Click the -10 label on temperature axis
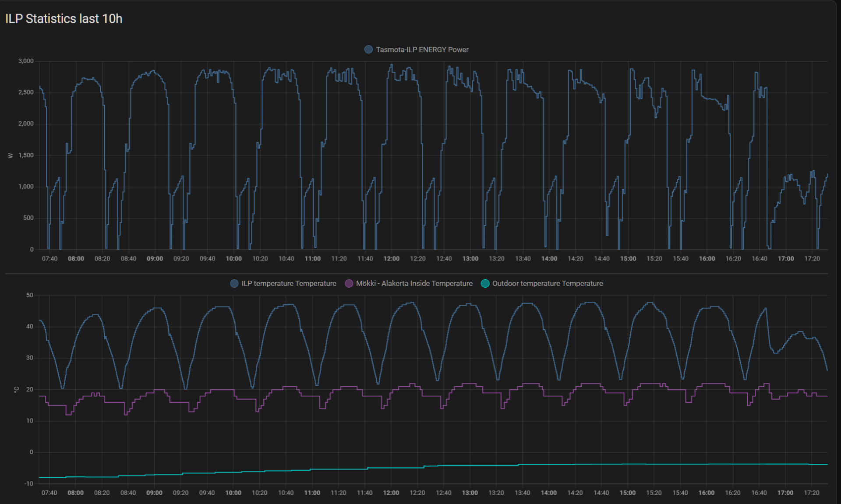Image resolution: width=841 pixels, height=504 pixels. (29, 483)
